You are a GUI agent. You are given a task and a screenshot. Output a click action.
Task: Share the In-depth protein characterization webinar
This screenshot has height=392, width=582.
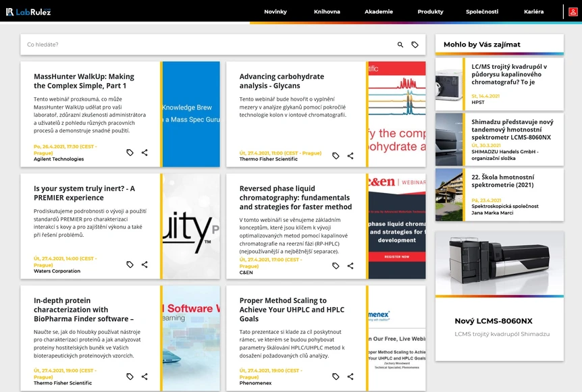pos(144,376)
